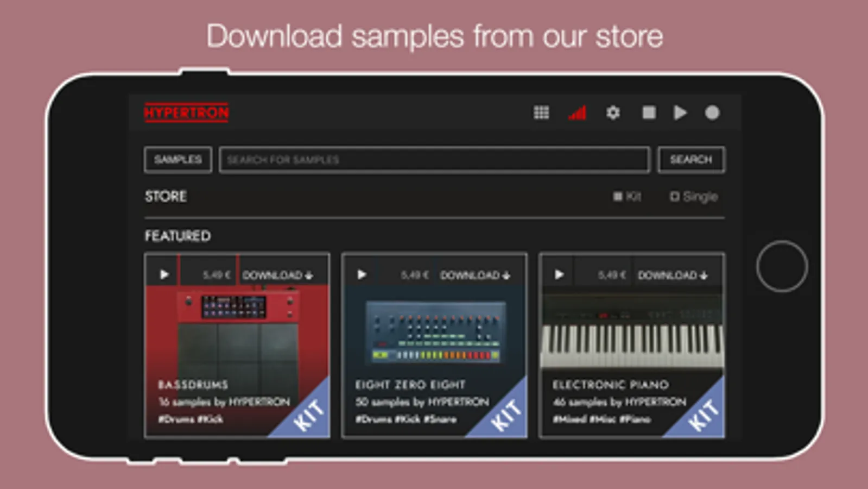
Task: Download the Electronic Piano kit
Action: 673,275
